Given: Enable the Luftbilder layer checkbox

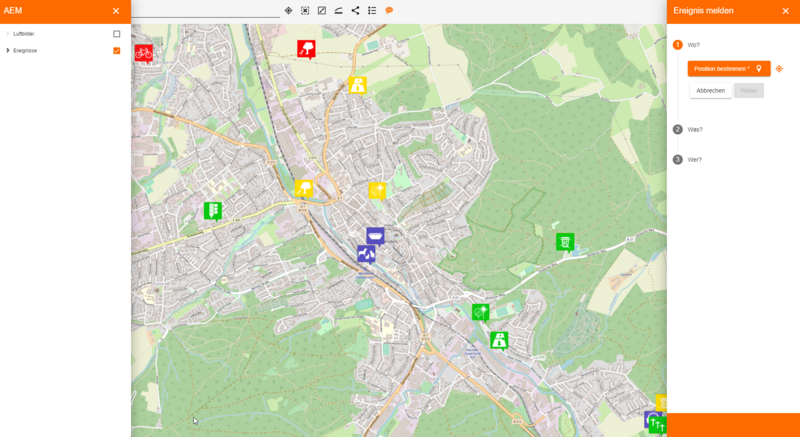Looking at the screenshot, I should (x=117, y=34).
